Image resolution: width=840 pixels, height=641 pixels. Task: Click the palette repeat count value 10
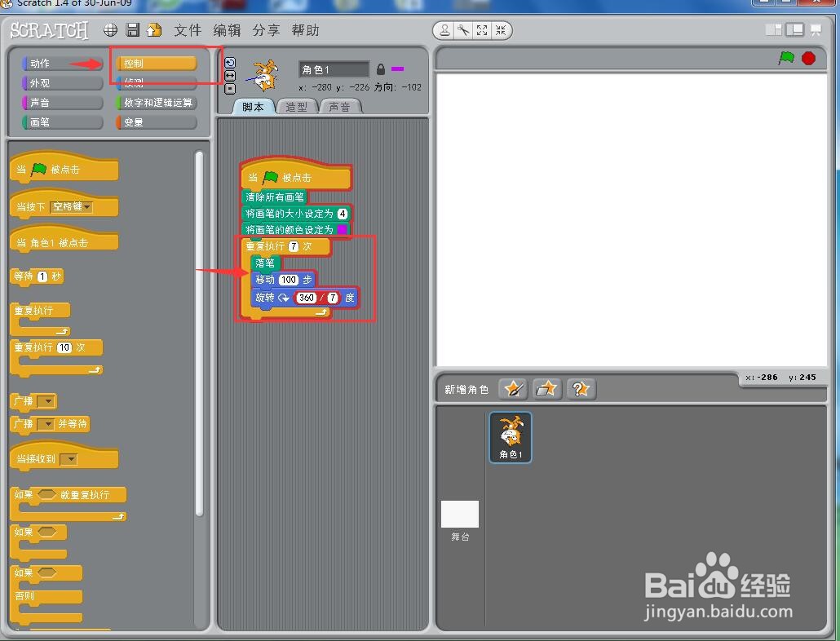point(64,347)
